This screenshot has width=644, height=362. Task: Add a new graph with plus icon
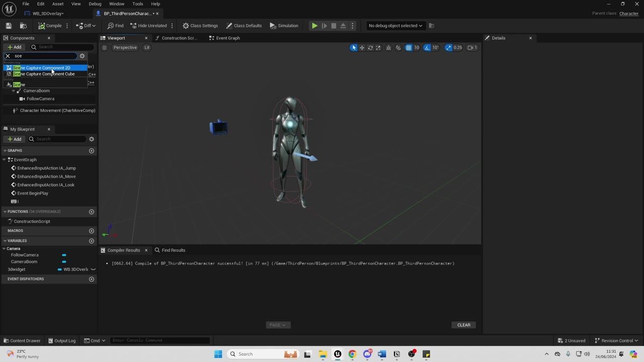[92, 151]
